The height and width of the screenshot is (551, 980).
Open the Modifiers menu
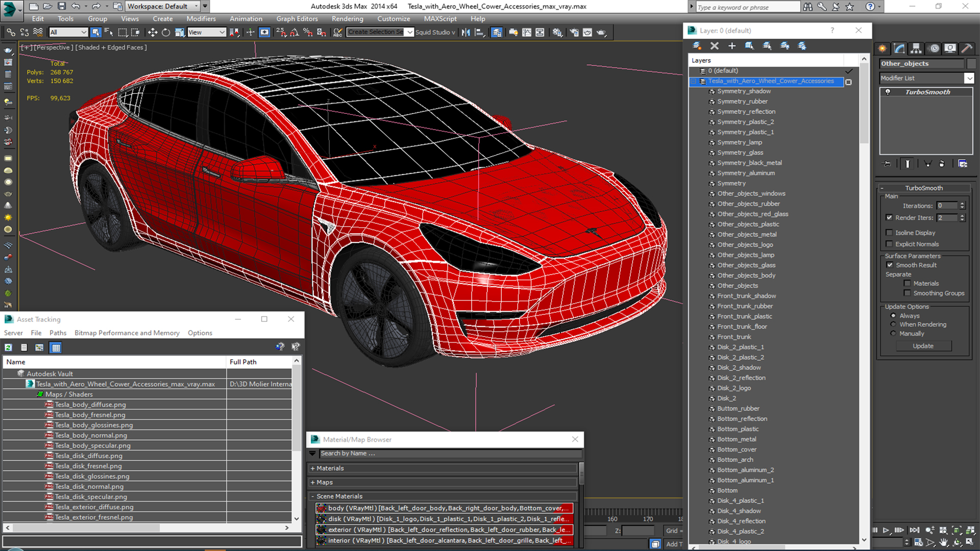201,19
